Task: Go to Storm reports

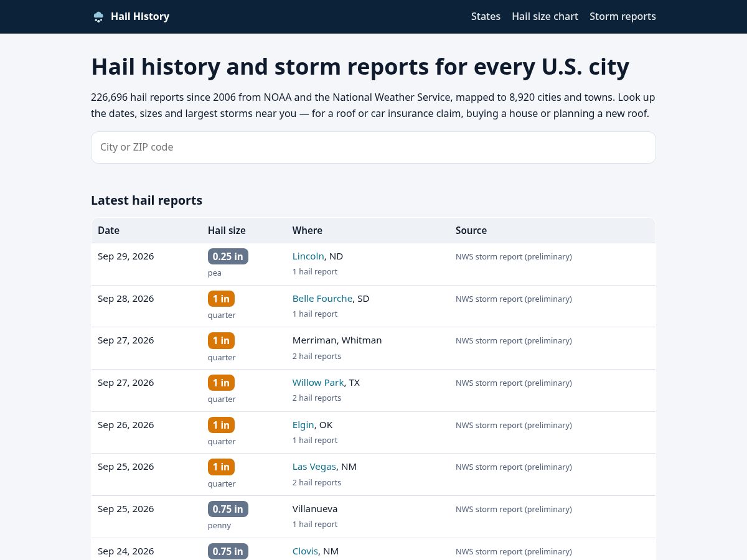Action: [x=622, y=17]
